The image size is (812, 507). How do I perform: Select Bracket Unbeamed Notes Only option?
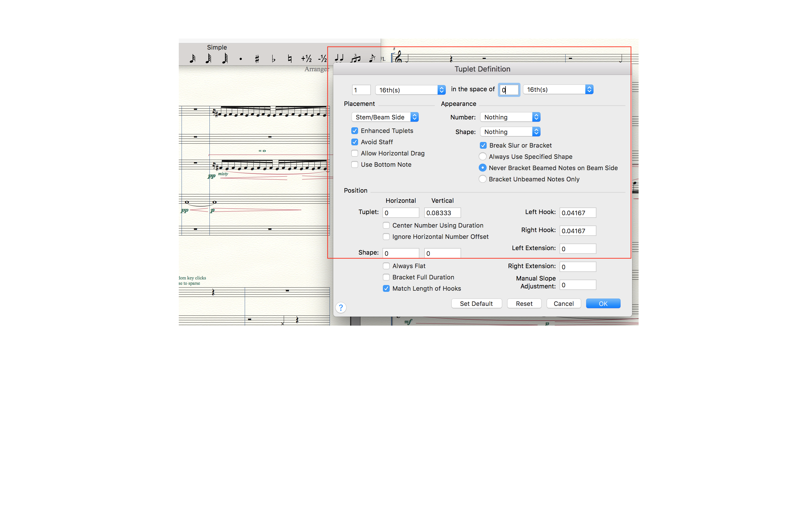(482, 179)
